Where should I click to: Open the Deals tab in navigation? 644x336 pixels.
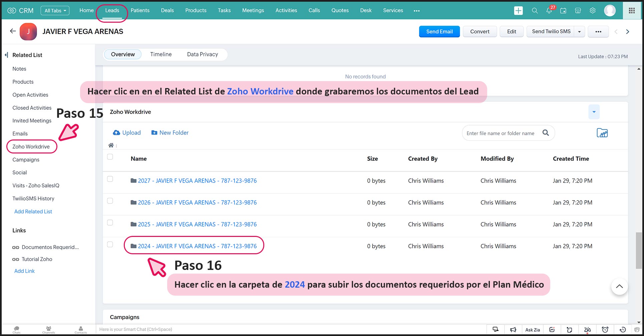(x=167, y=11)
